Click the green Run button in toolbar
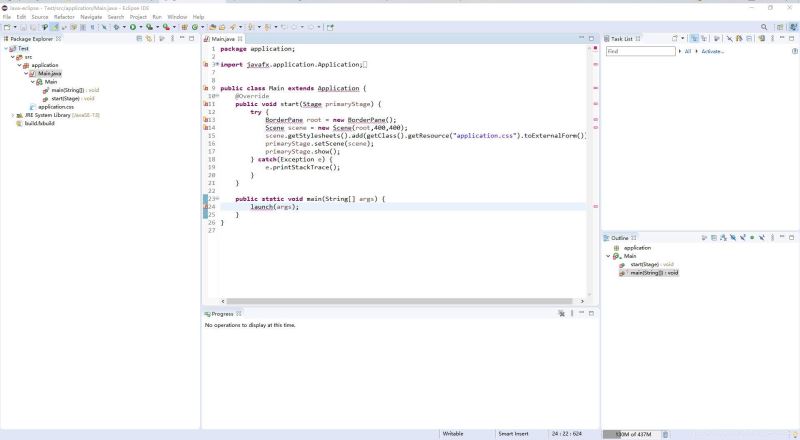 (x=132, y=27)
